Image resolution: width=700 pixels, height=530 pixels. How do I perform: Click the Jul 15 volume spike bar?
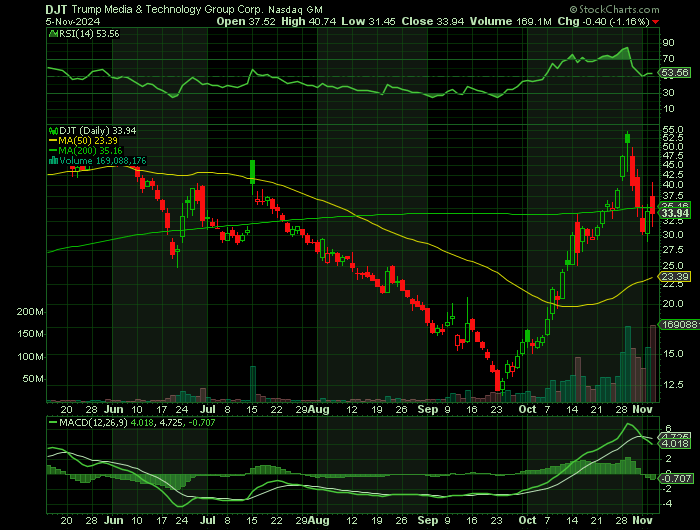(x=253, y=384)
